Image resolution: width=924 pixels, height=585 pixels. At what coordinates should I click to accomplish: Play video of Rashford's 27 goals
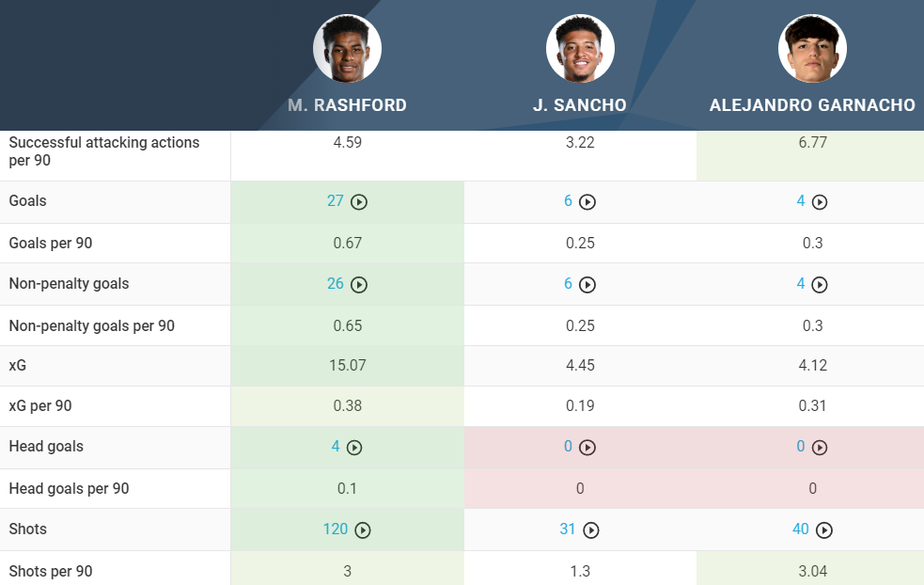358,202
